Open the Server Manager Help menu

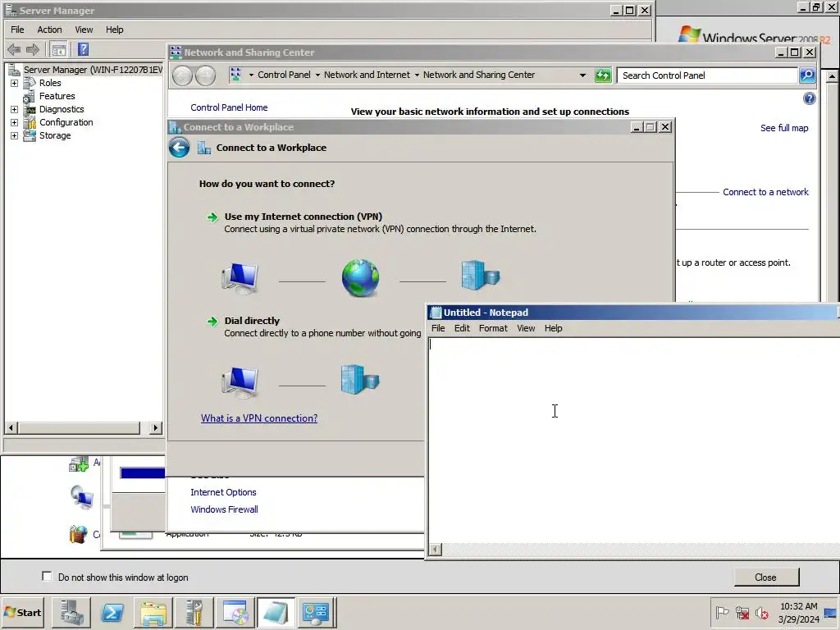tap(114, 30)
